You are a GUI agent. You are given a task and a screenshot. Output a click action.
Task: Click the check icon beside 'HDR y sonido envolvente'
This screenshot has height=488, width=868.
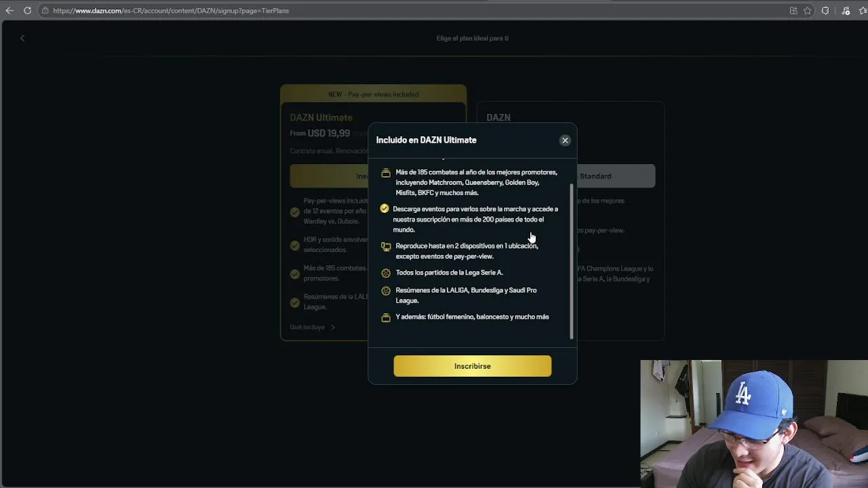pyautogui.click(x=295, y=245)
